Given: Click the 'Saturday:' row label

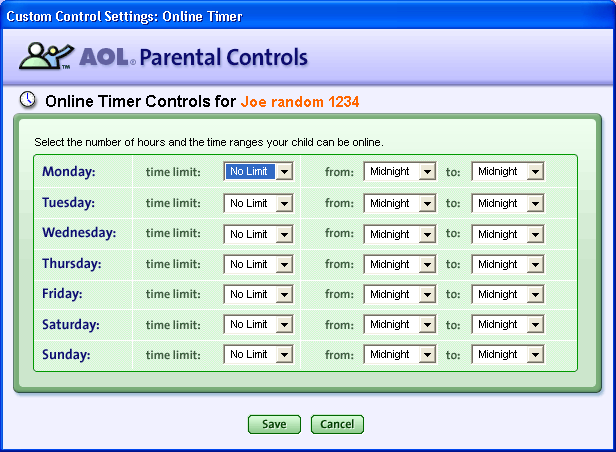Looking at the screenshot, I should tap(71, 325).
